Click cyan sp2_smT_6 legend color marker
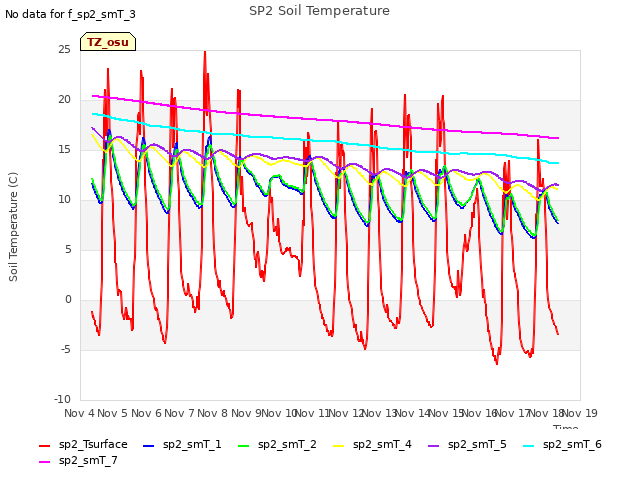Image resolution: width=640 pixels, height=480 pixels. point(529,446)
